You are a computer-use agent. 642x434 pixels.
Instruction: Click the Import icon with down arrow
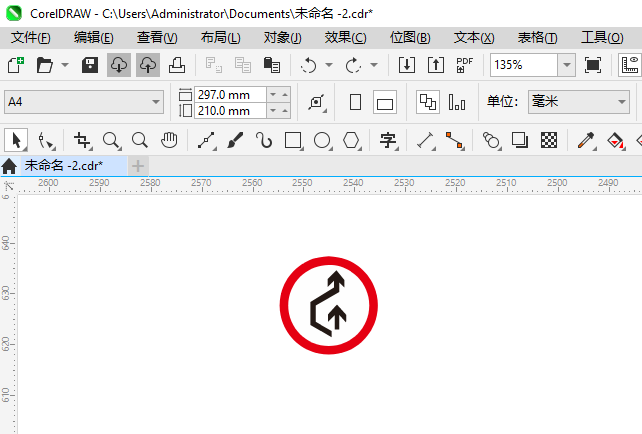click(407, 65)
